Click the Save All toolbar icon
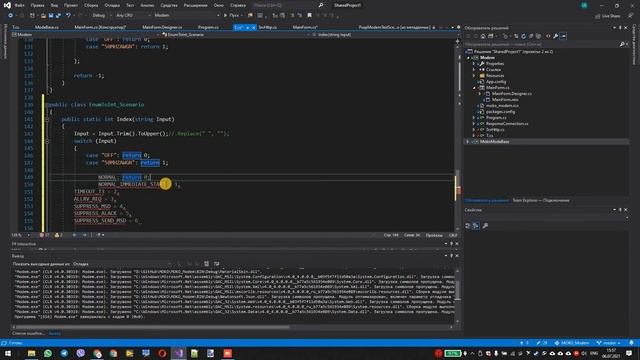640x360 pixels. coord(58,16)
